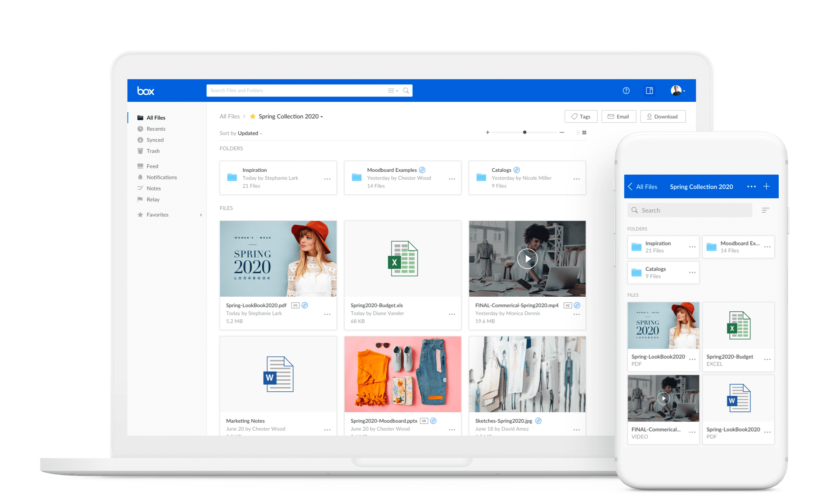Play the FINAL-Commerical video on the phone
This screenshot has width=828, height=504.
click(x=663, y=398)
